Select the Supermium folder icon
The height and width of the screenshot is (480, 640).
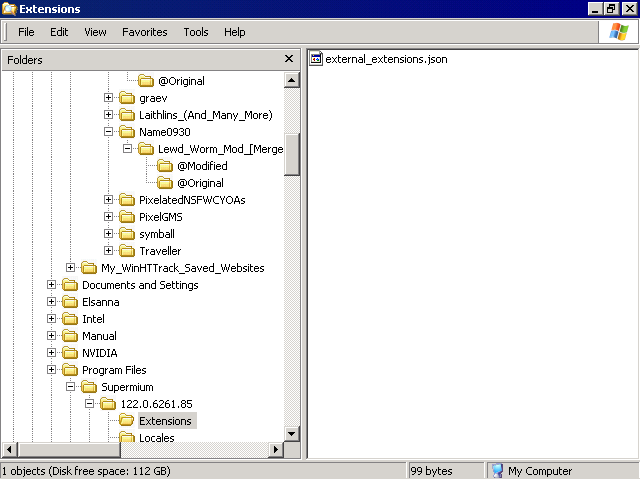(x=89, y=387)
